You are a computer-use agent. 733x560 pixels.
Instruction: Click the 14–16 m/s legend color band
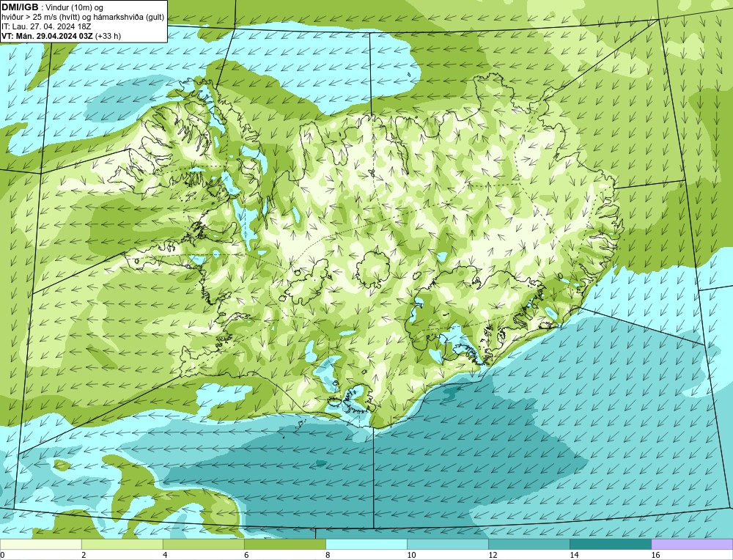tap(610, 544)
